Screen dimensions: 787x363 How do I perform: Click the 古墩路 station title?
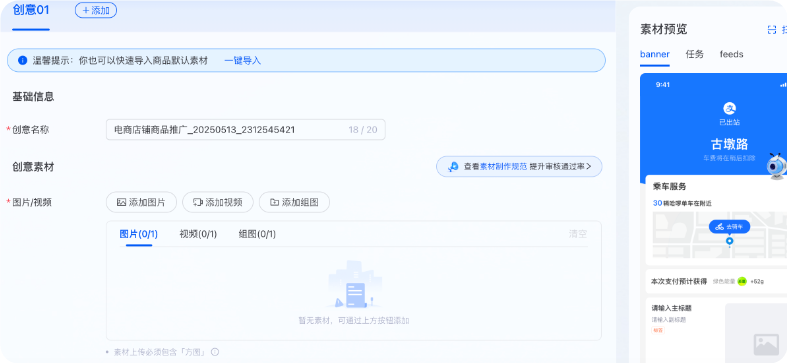pyautogui.click(x=729, y=144)
